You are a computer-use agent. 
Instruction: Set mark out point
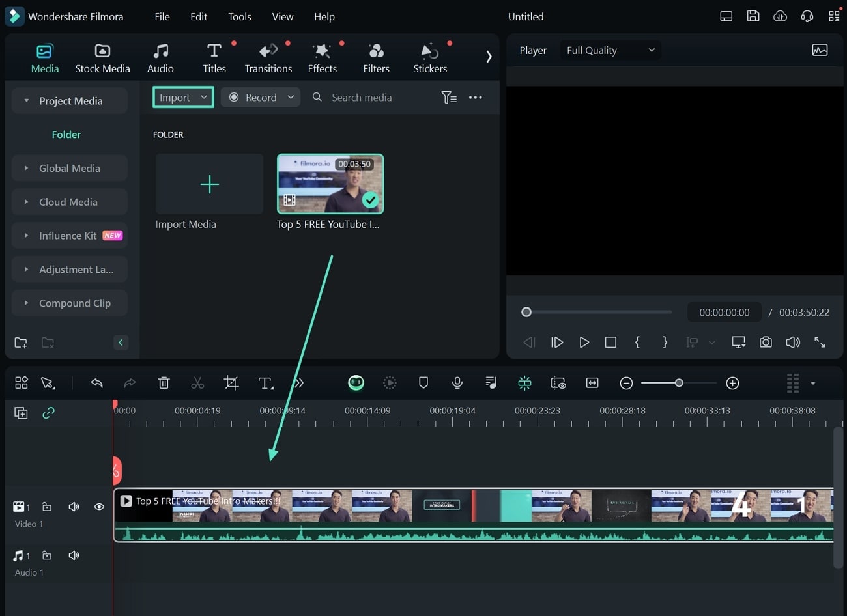pos(665,343)
